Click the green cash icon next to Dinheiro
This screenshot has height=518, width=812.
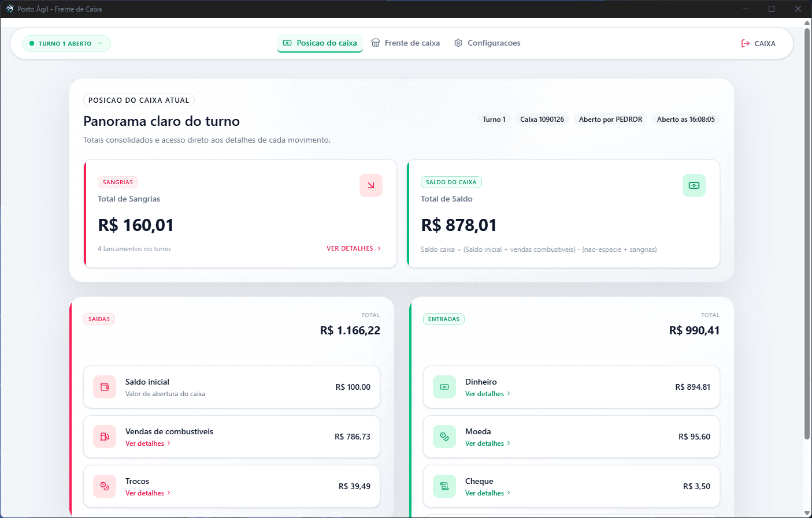click(x=444, y=387)
